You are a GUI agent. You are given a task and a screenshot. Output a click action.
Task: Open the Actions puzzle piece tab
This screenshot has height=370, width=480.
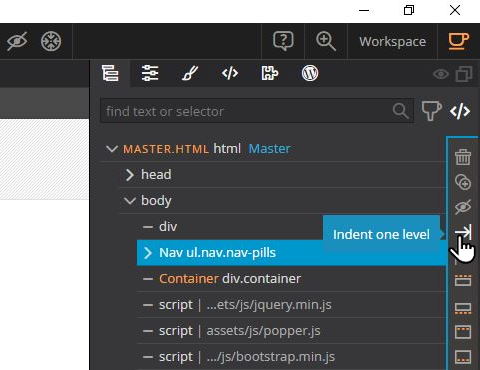[x=270, y=73]
